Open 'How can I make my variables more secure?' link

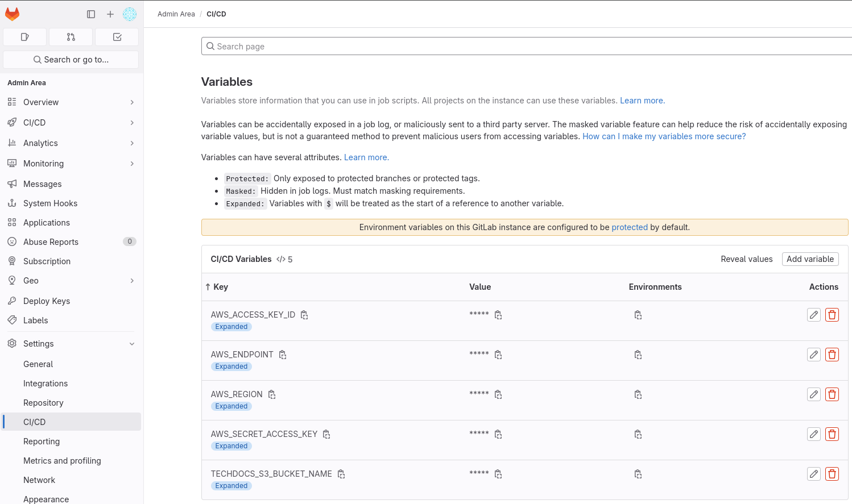(x=664, y=136)
